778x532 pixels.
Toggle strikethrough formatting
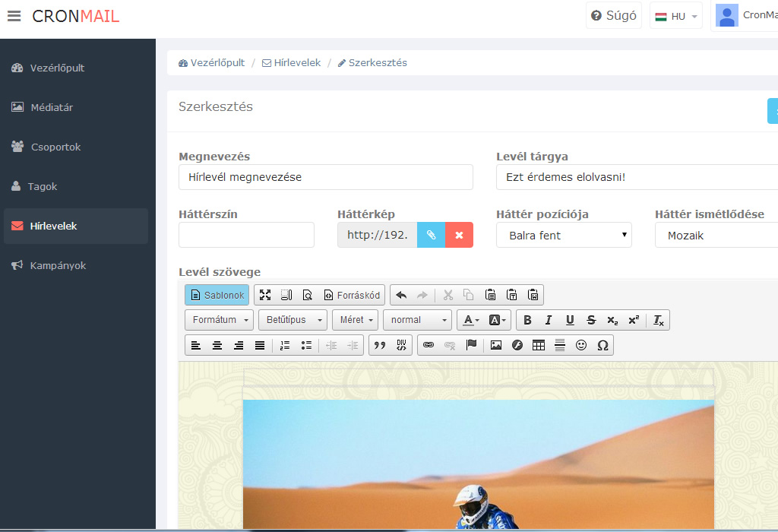pos(591,320)
